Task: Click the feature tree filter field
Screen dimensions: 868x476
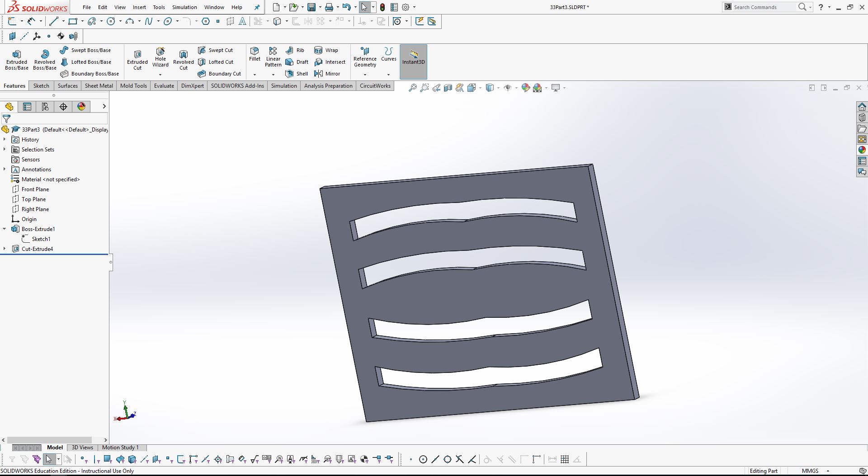Action: pos(54,119)
